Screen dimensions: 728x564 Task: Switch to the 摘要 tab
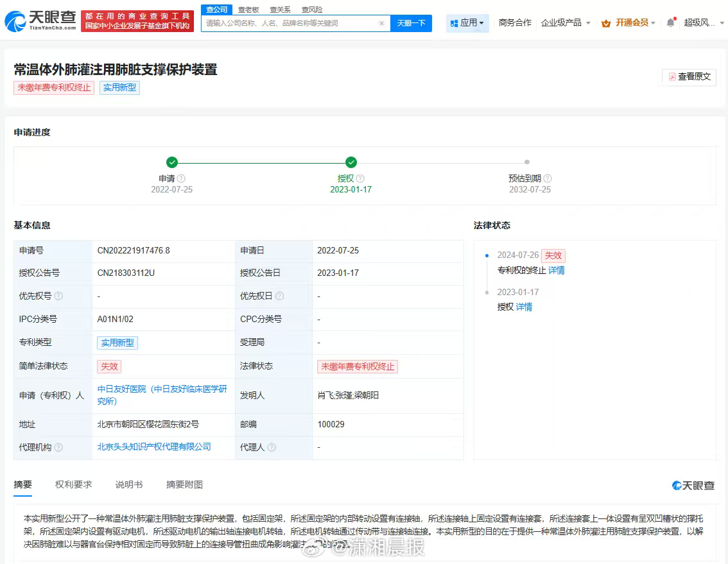tap(22, 484)
